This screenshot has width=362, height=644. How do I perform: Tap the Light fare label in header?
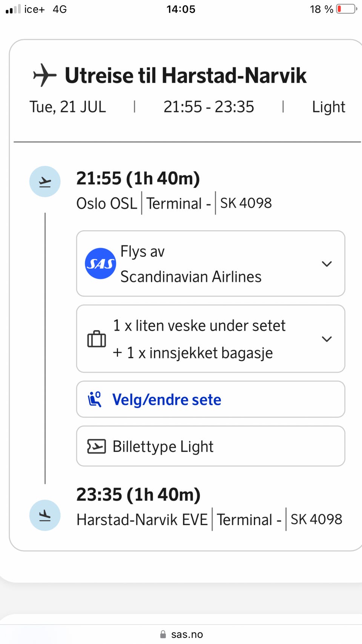[328, 107]
